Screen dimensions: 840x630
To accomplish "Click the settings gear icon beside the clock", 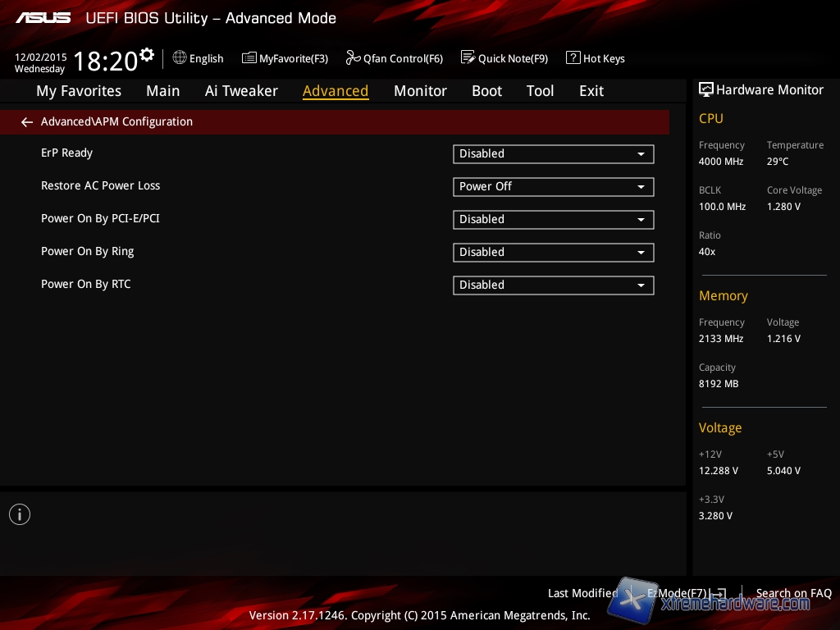I will [x=147, y=55].
